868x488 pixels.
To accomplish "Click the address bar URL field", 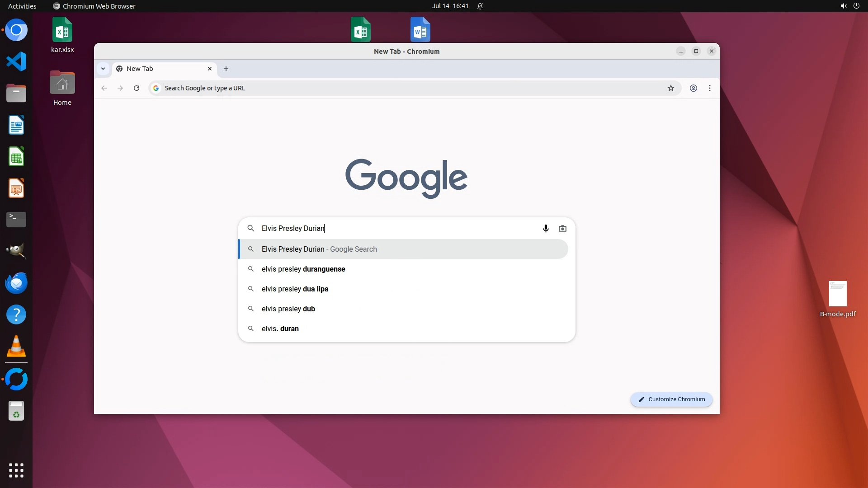I will (x=407, y=88).
